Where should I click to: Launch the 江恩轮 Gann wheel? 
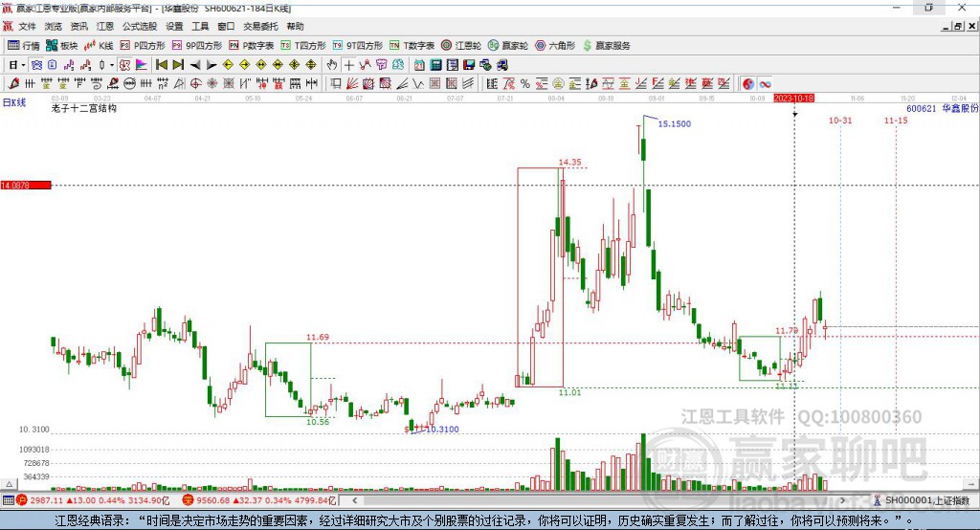click(x=461, y=46)
